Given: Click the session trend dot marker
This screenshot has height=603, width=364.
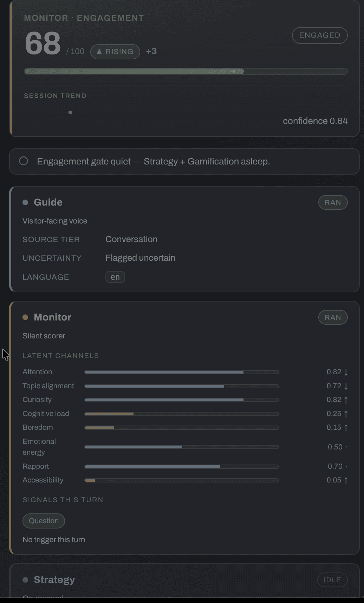Looking at the screenshot, I should click(70, 112).
